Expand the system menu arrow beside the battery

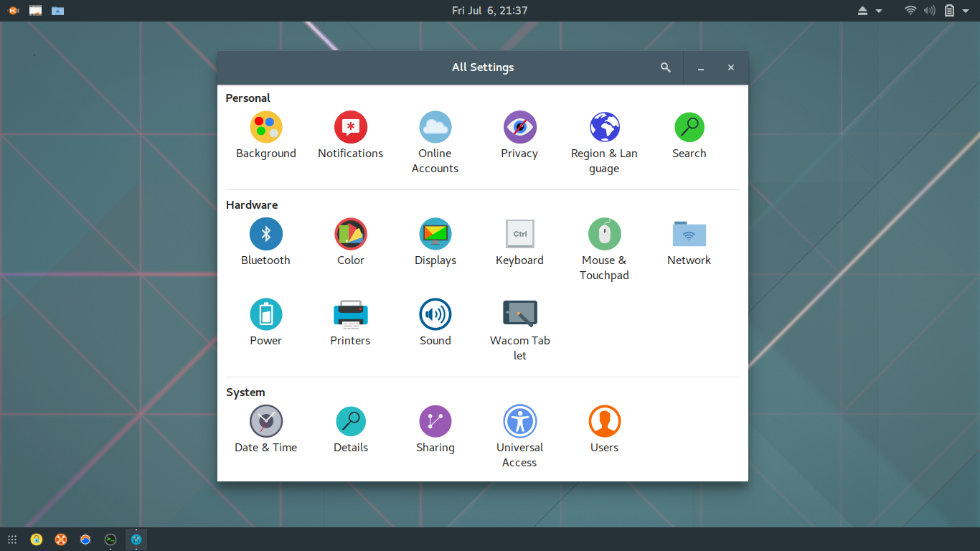[x=966, y=11]
